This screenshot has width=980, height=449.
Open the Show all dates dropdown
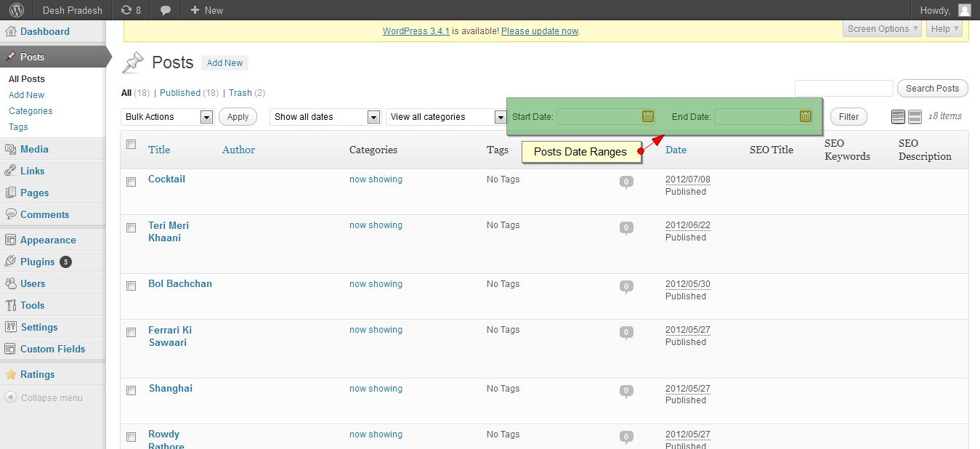(325, 117)
